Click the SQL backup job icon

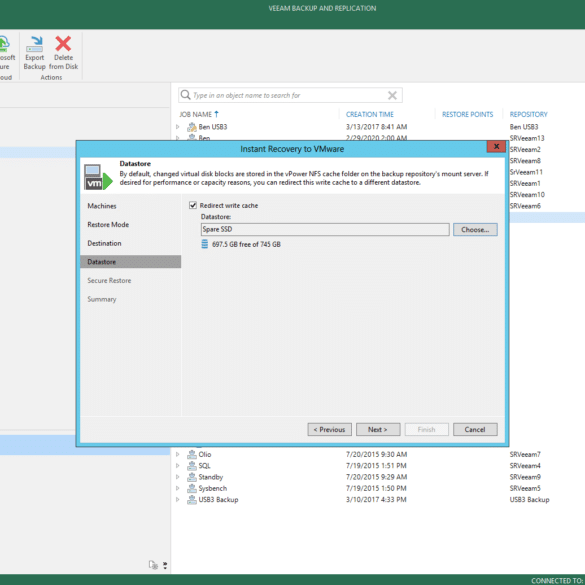[x=192, y=466]
